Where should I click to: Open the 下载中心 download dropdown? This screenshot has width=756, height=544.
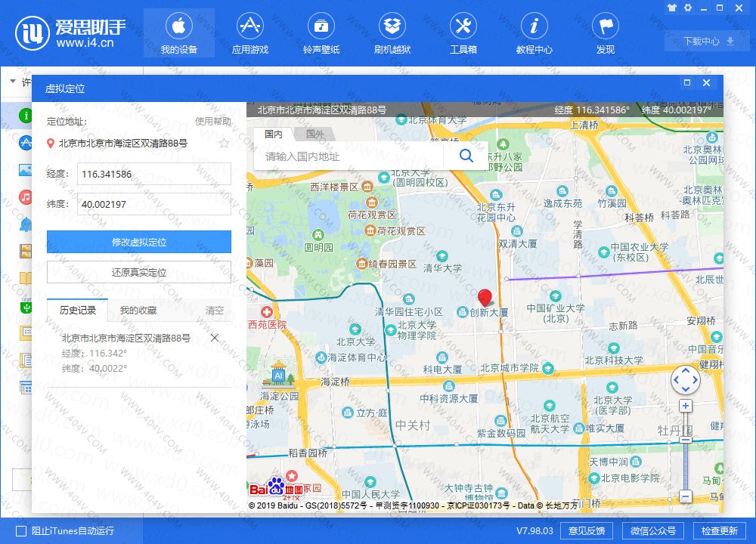pos(708,42)
